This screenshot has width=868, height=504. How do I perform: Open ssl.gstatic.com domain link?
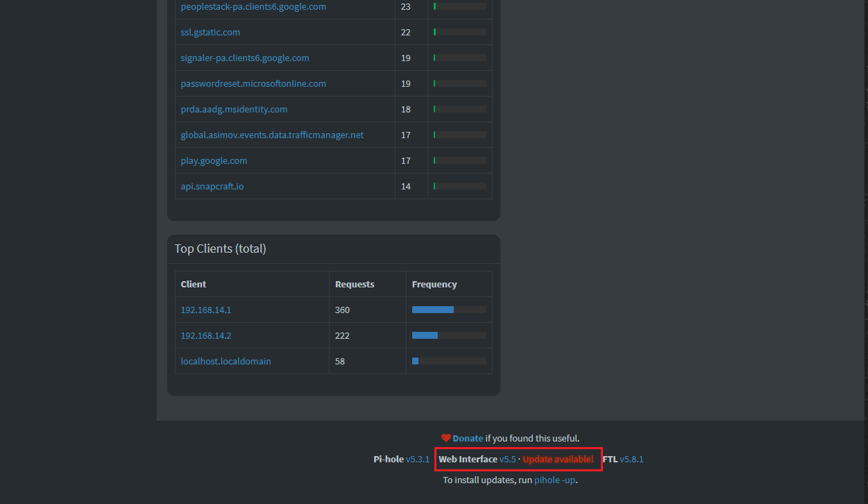tap(210, 32)
